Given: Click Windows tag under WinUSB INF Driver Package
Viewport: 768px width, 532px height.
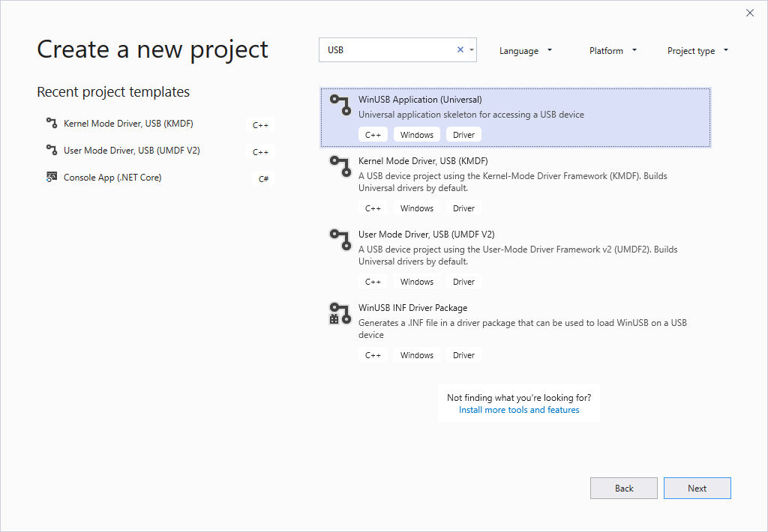Looking at the screenshot, I should tap(417, 355).
